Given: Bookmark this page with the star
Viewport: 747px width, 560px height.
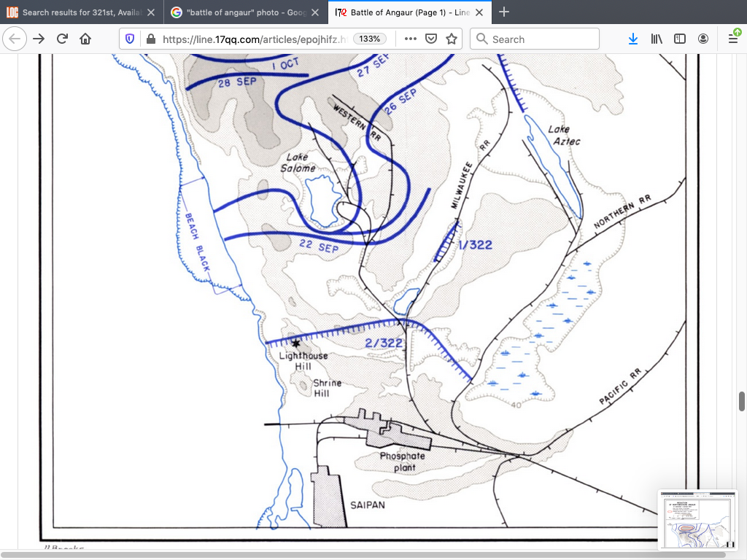Looking at the screenshot, I should [452, 39].
